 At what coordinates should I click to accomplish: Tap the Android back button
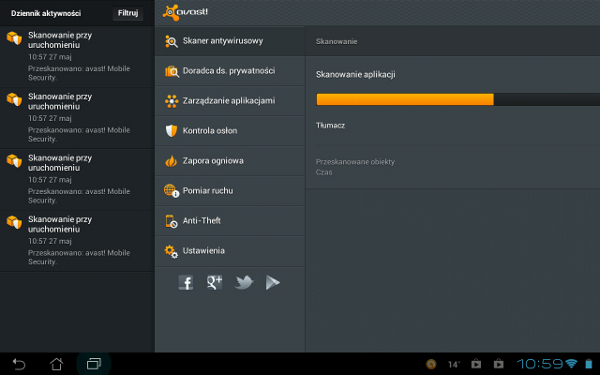[x=19, y=364]
